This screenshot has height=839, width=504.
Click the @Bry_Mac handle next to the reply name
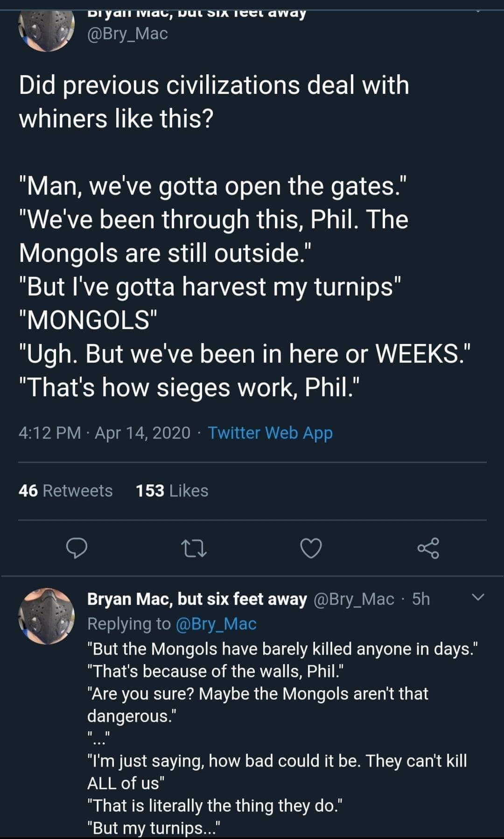tap(354, 599)
